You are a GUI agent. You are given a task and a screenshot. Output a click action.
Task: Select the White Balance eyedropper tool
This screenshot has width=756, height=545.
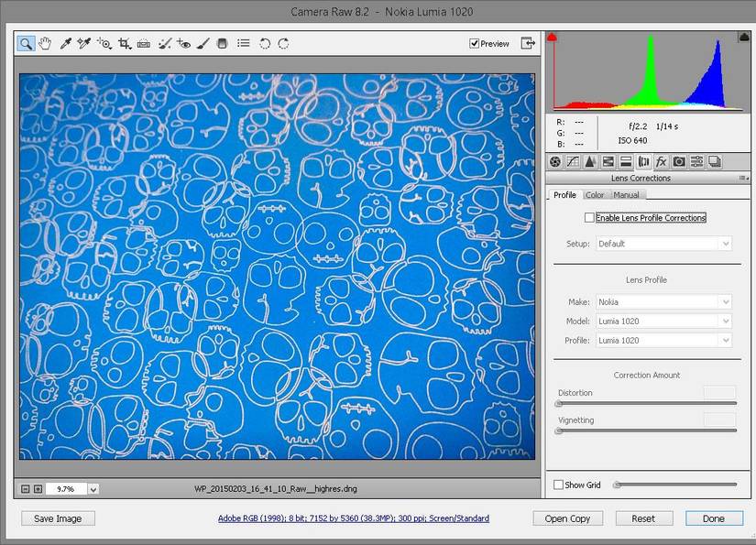point(65,44)
